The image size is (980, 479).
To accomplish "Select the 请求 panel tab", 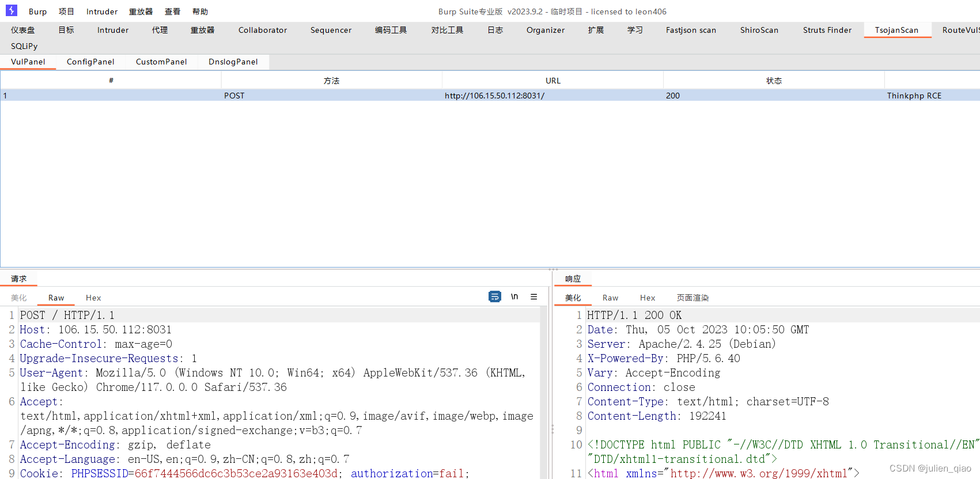I will (18, 279).
